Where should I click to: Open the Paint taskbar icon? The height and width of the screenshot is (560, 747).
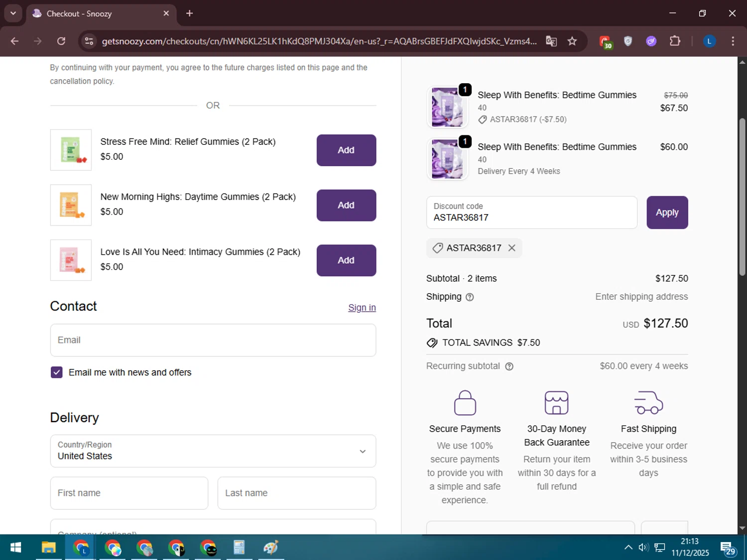pyautogui.click(x=271, y=548)
